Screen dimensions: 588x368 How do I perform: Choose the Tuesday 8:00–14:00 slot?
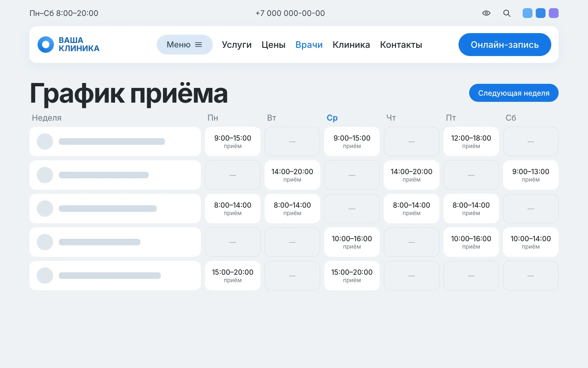click(292, 209)
